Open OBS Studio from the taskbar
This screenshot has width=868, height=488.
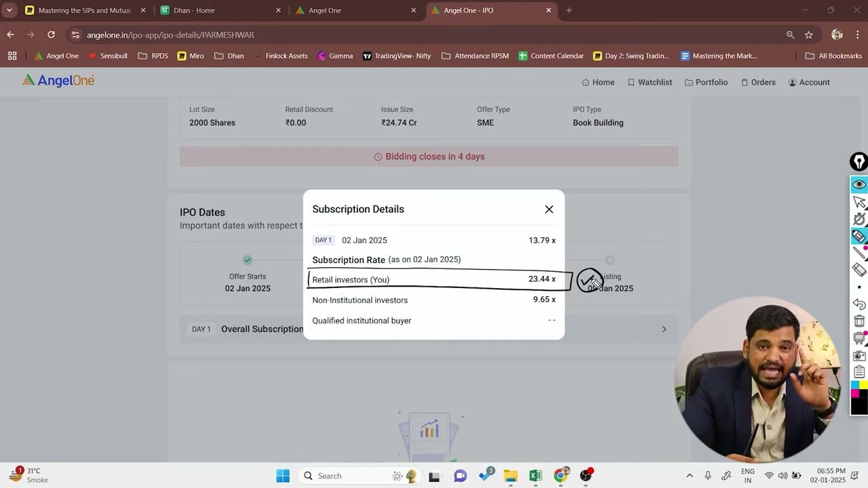[586, 476]
